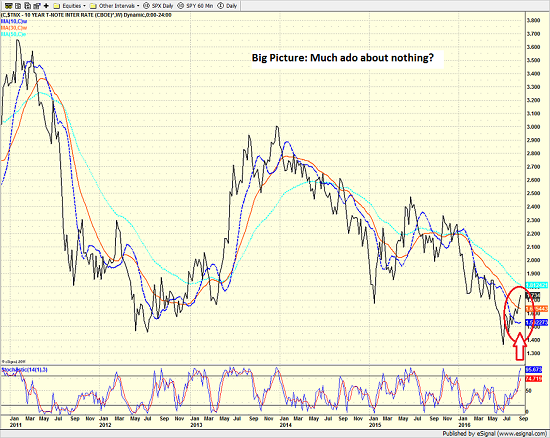Select the orange MA(30,C) study label

[x=14, y=28]
